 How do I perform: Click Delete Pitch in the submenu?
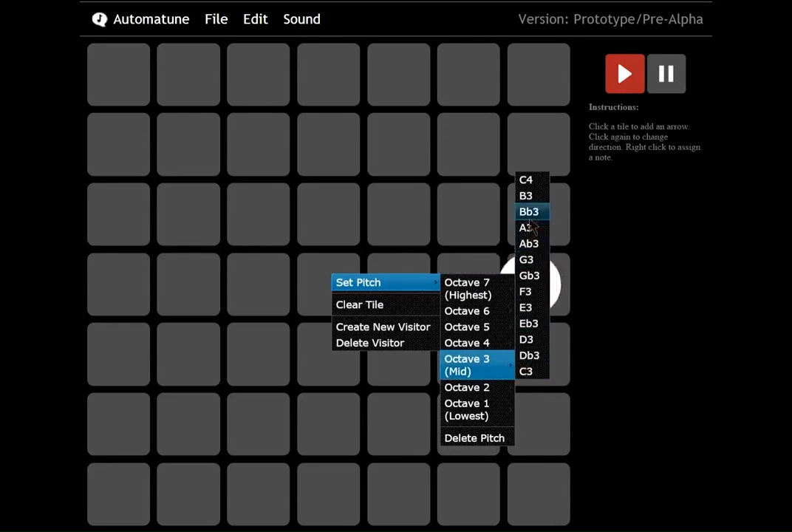click(x=474, y=438)
